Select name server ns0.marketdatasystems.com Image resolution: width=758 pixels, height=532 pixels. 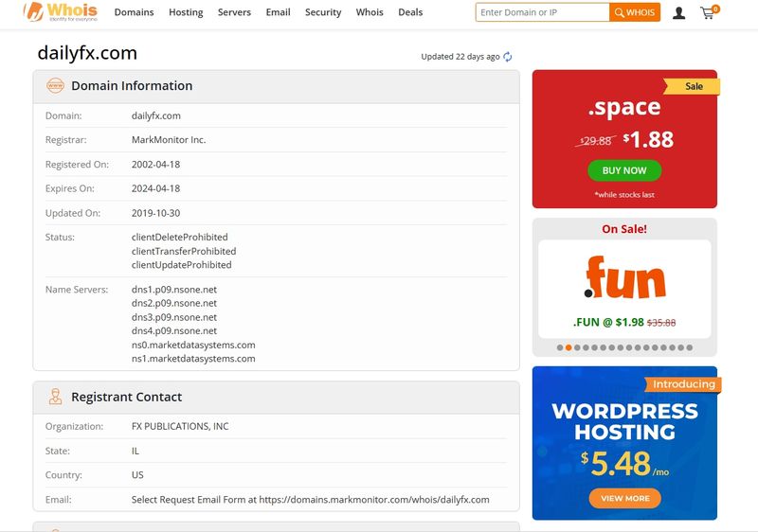point(193,345)
